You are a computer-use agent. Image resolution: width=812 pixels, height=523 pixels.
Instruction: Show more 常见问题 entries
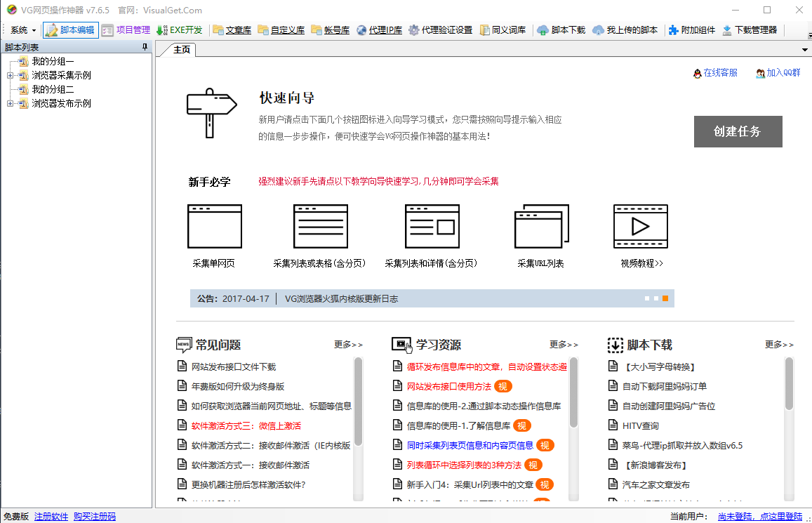[348, 345]
